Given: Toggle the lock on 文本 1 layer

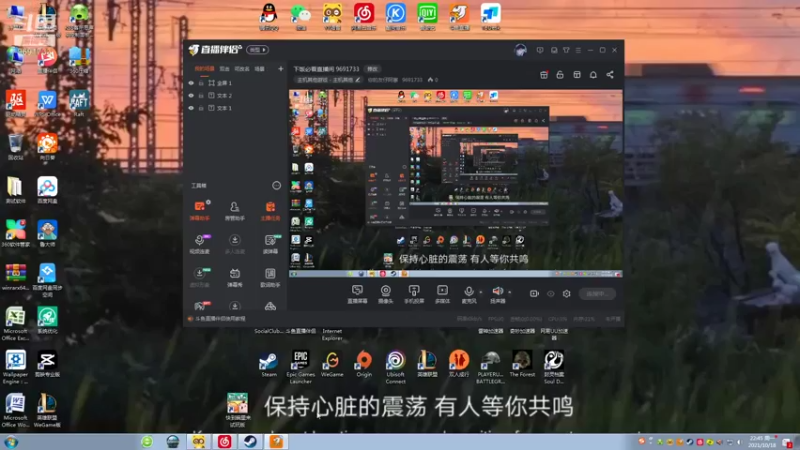Looking at the screenshot, I should [x=201, y=108].
